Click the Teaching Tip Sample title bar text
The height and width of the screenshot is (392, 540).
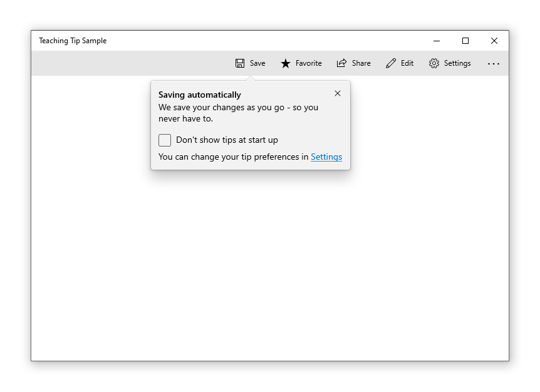pyautogui.click(x=73, y=41)
